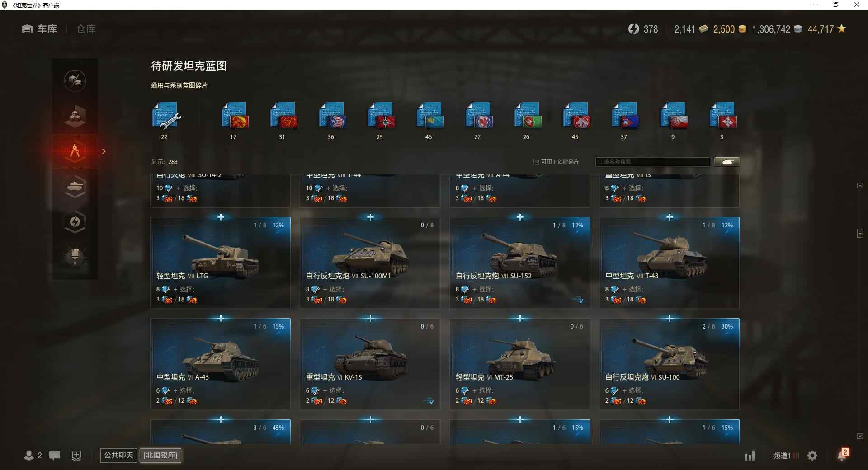Toggle the tank filter button beside search

point(727,162)
